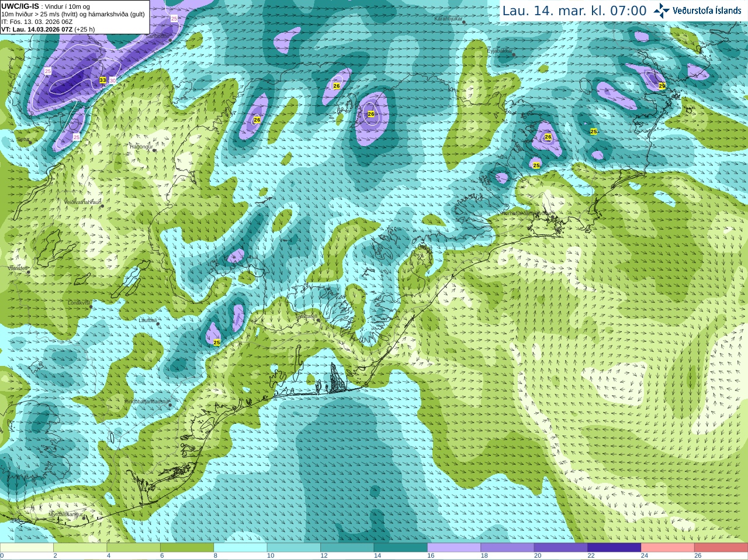The image size is (748, 560).
Task: Click the 4–6 m/s legend swatch
Action: [134, 548]
